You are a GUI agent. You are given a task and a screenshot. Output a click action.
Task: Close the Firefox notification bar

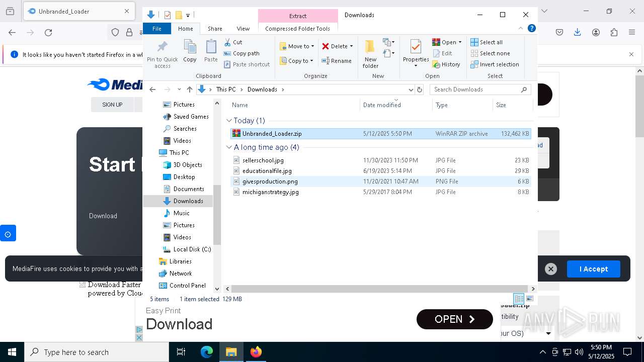[631, 54]
